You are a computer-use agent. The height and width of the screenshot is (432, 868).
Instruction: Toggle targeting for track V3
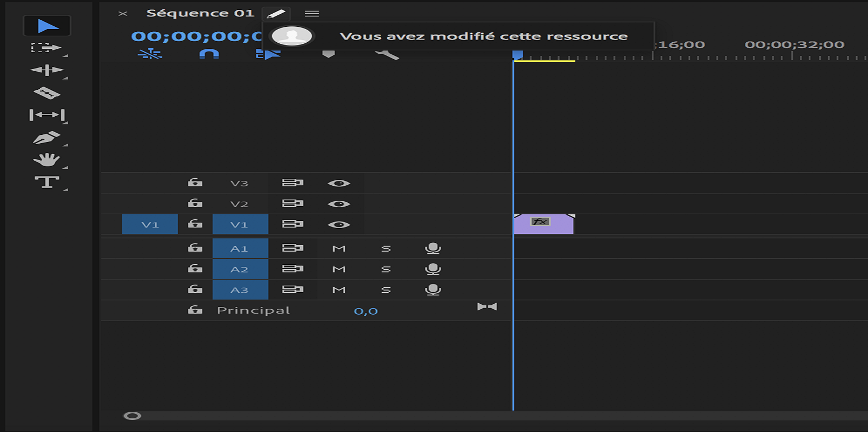240,183
